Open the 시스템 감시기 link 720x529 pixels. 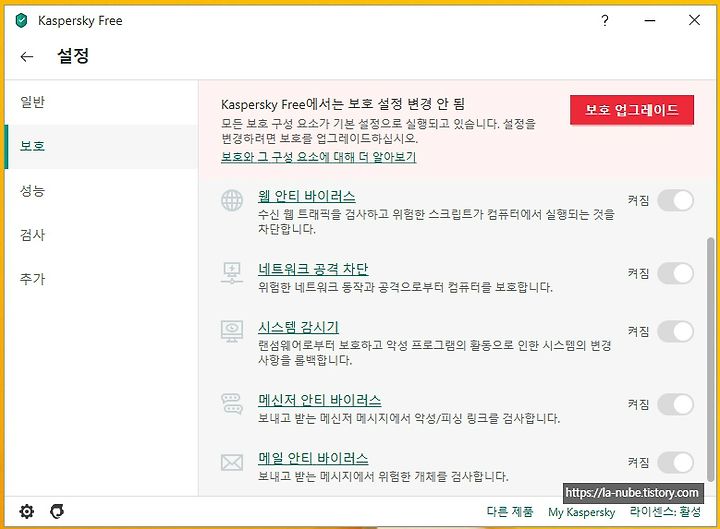pyautogui.click(x=298, y=327)
